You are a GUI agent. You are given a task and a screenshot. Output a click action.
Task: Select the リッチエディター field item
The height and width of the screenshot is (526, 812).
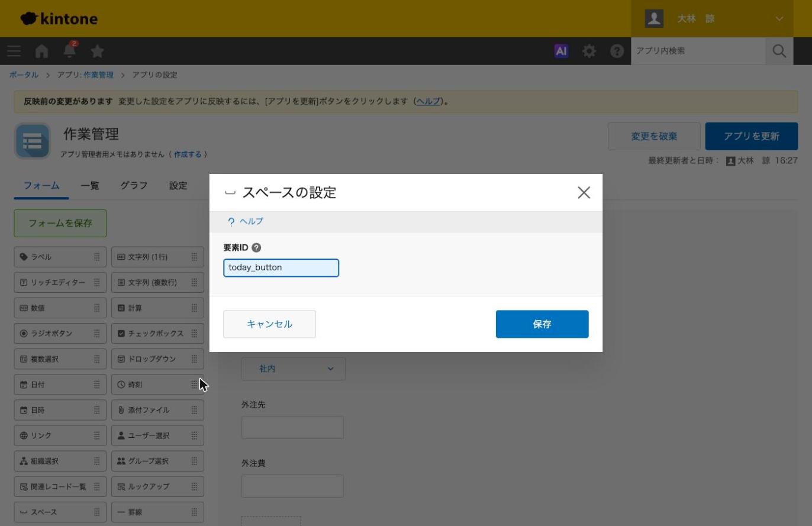pyautogui.click(x=60, y=282)
